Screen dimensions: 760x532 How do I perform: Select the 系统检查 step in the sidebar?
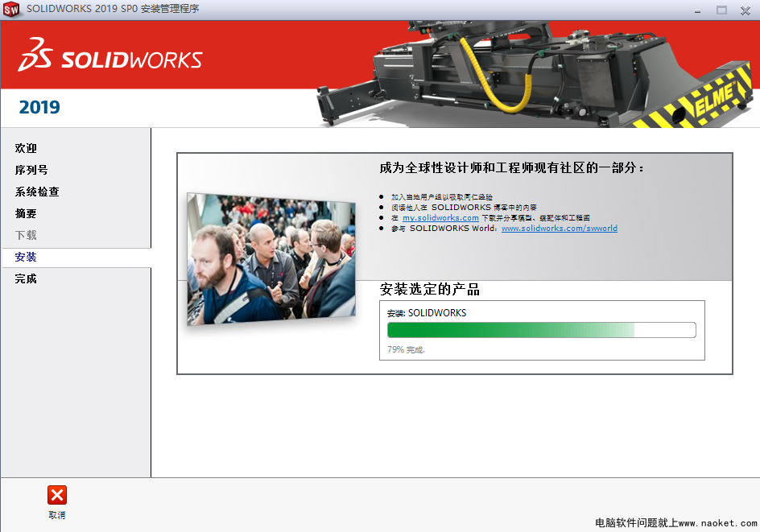point(37,192)
